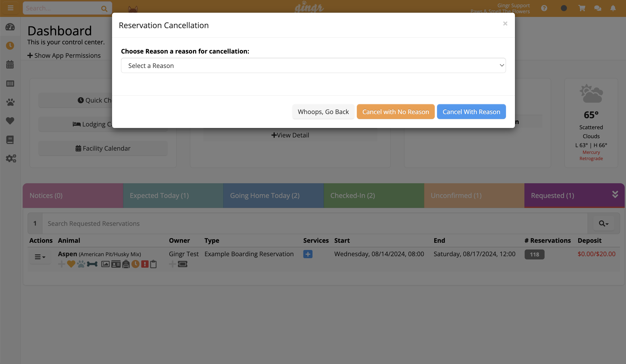Click orange heart icon under Aspen
The width and height of the screenshot is (626, 364).
(x=71, y=264)
